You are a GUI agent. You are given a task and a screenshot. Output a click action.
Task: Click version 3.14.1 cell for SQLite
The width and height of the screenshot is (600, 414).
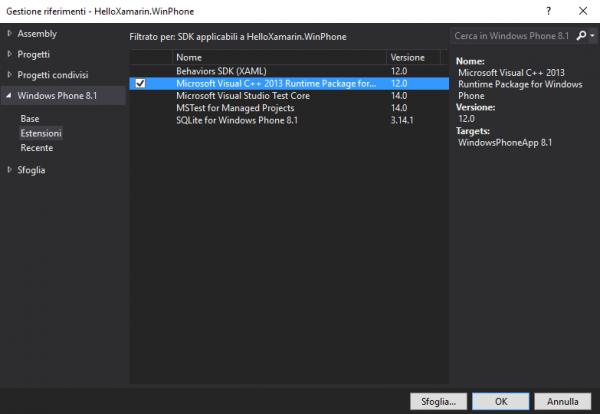[402, 120]
